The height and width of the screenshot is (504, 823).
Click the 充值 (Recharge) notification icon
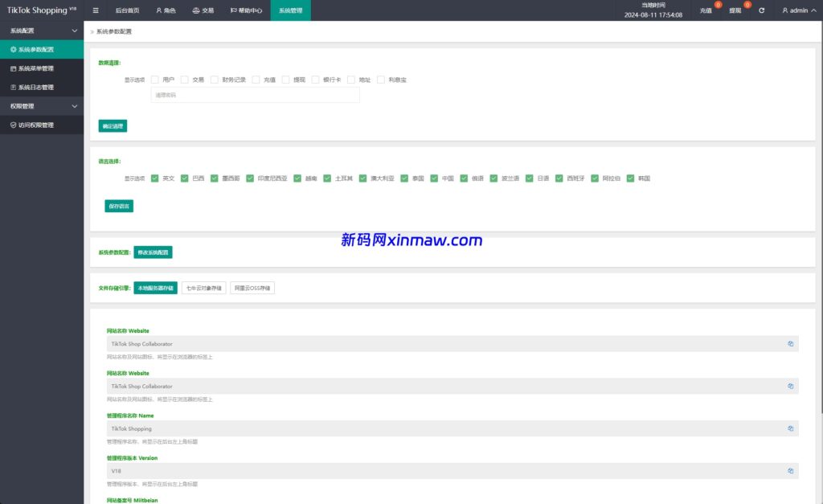(x=705, y=10)
